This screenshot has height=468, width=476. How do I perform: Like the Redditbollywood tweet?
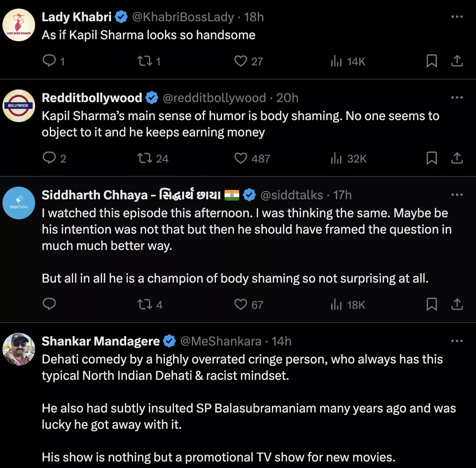pyautogui.click(x=240, y=158)
